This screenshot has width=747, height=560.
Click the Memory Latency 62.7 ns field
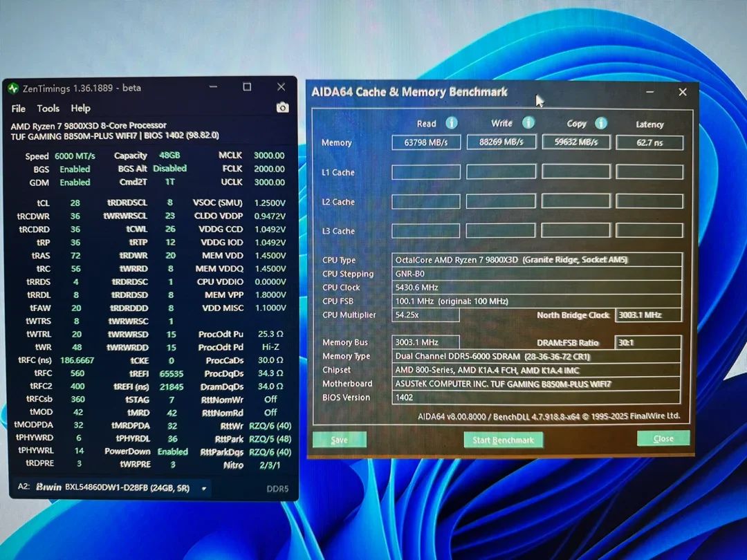point(649,142)
